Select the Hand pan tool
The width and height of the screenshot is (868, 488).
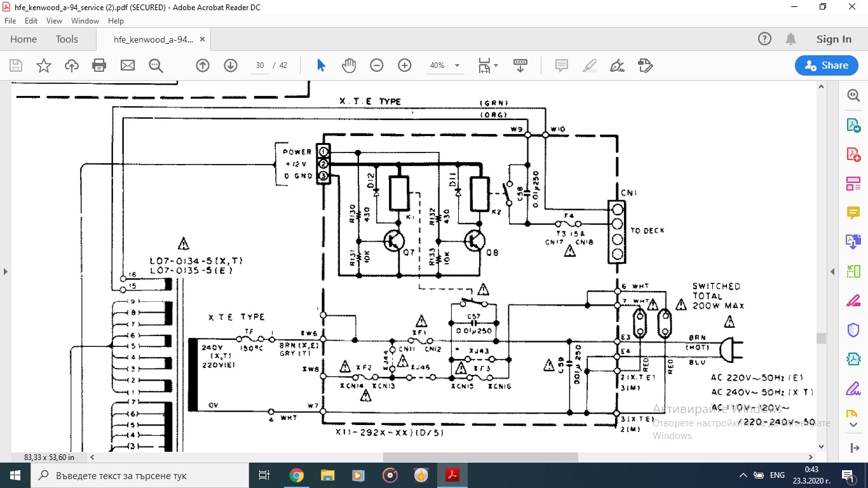(x=349, y=65)
